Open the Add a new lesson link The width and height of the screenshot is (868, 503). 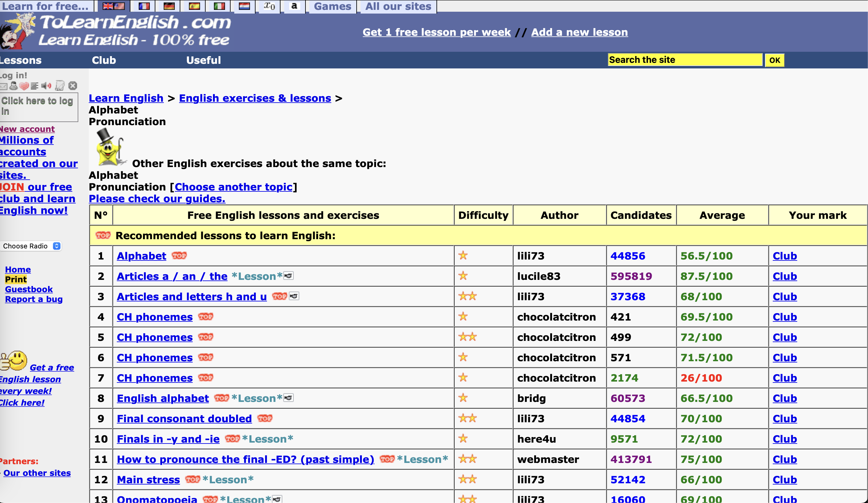tap(579, 32)
